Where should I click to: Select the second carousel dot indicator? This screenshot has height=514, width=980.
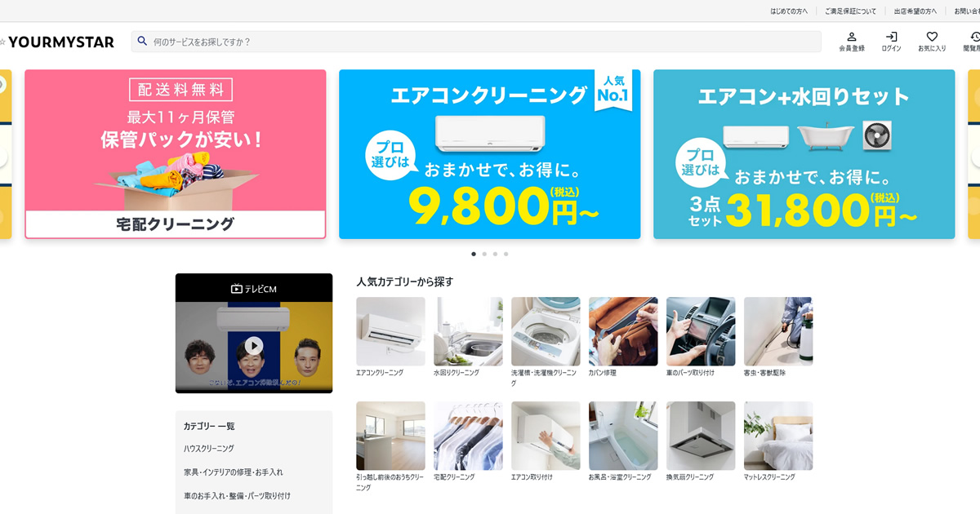click(484, 254)
